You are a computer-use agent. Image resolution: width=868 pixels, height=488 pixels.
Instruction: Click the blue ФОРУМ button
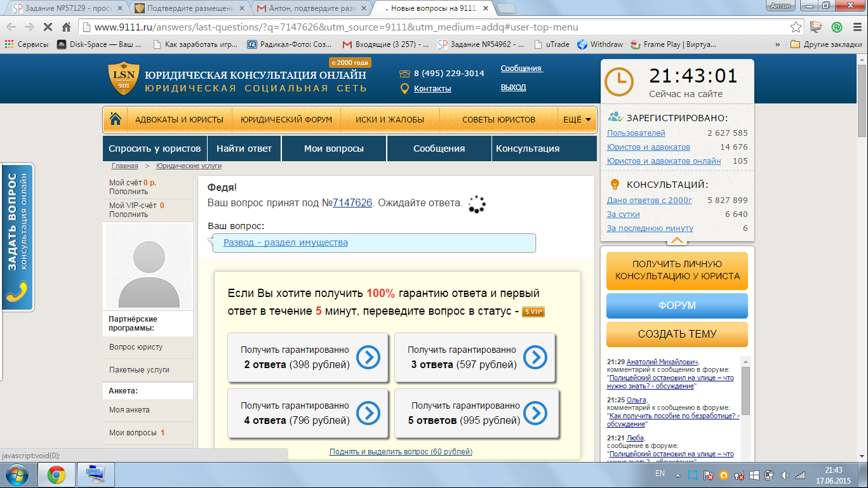tap(677, 305)
